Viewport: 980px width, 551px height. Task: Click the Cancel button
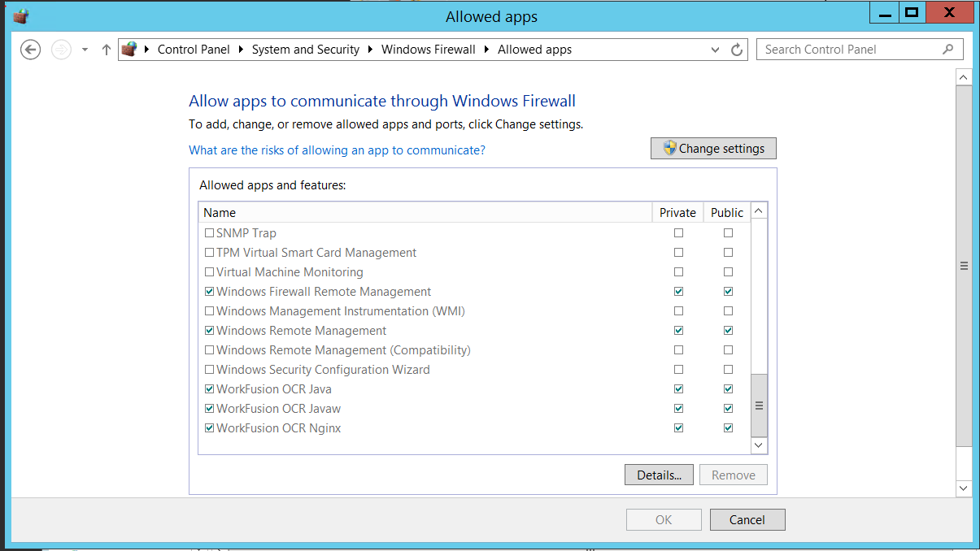[x=747, y=520]
